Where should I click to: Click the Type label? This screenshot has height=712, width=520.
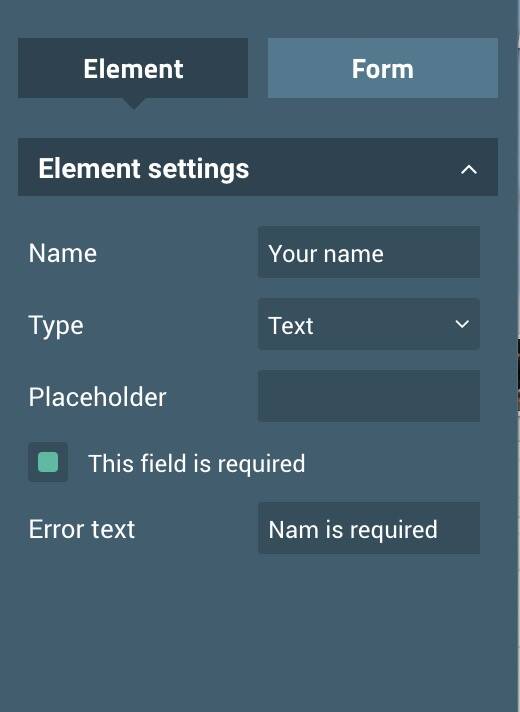click(56, 326)
